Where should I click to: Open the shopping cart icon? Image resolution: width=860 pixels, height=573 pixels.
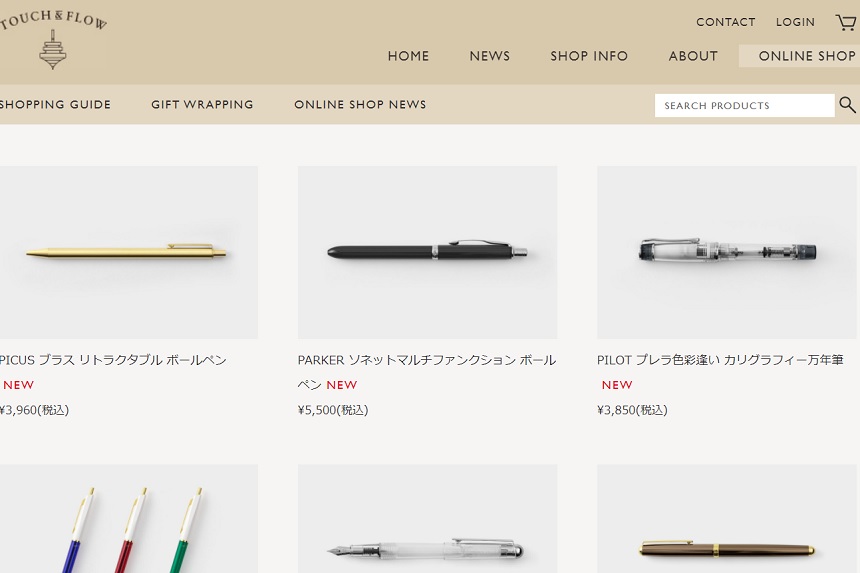click(x=847, y=22)
